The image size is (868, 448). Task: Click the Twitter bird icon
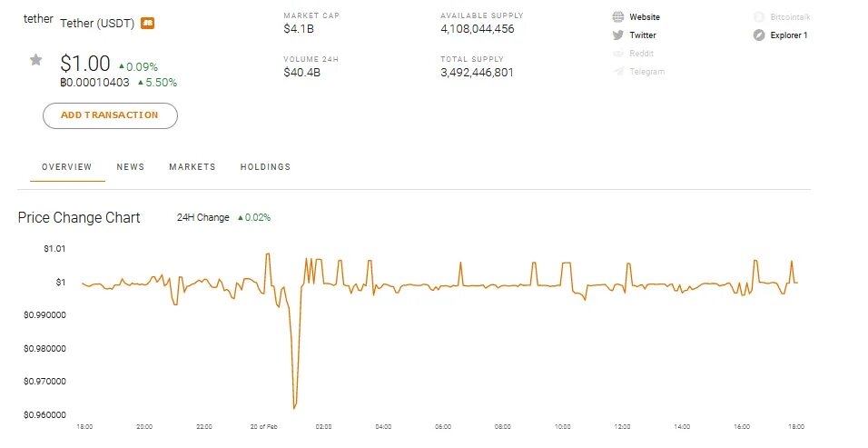pyautogui.click(x=617, y=35)
